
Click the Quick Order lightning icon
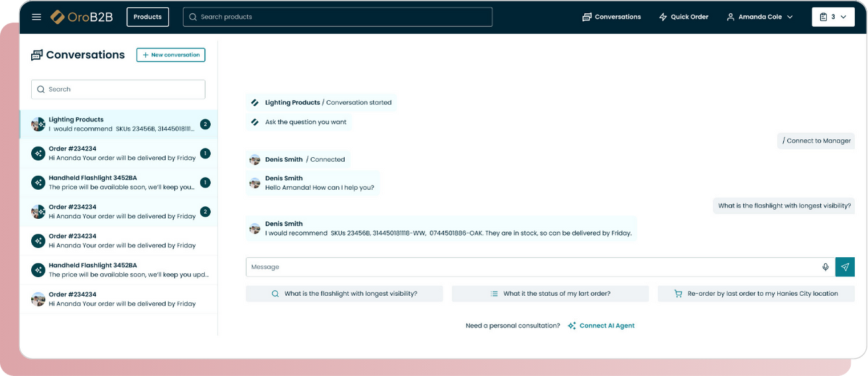point(662,17)
